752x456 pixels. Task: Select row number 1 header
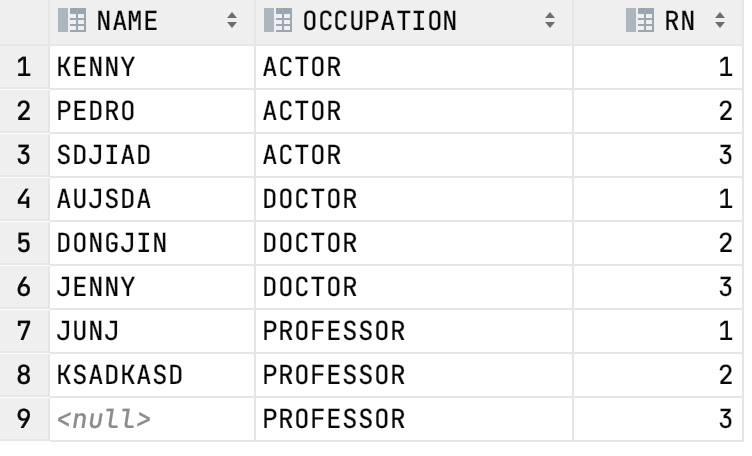tap(24, 67)
